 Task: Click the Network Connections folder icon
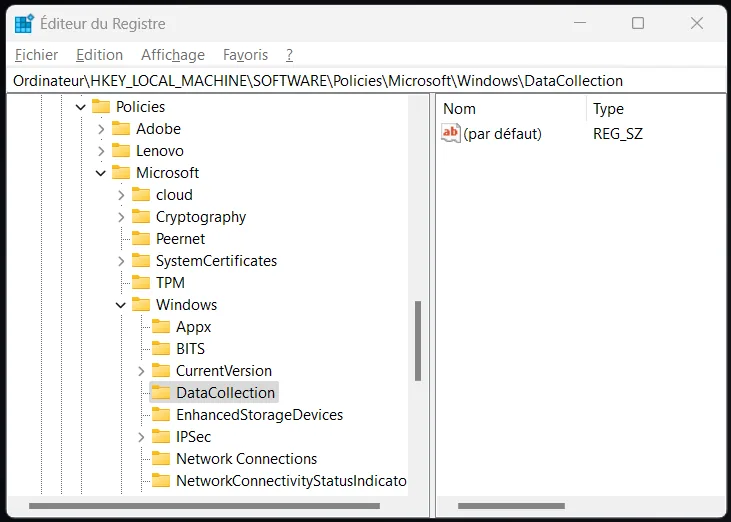[161, 459]
